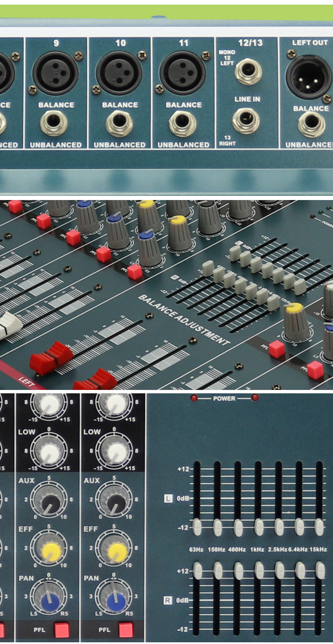Toggle PFL button on strip farther from EQ
The height and width of the screenshot is (644, 333).
pyautogui.click(x=62, y=630)
